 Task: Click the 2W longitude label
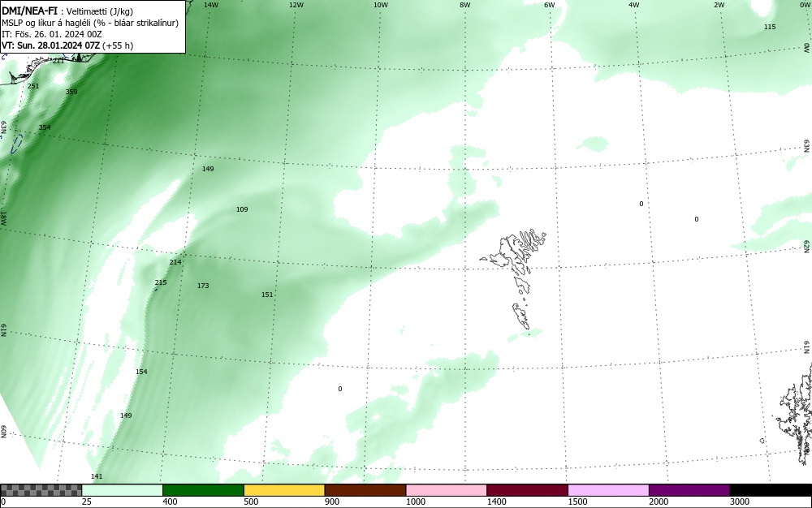[x=719, y=5]
